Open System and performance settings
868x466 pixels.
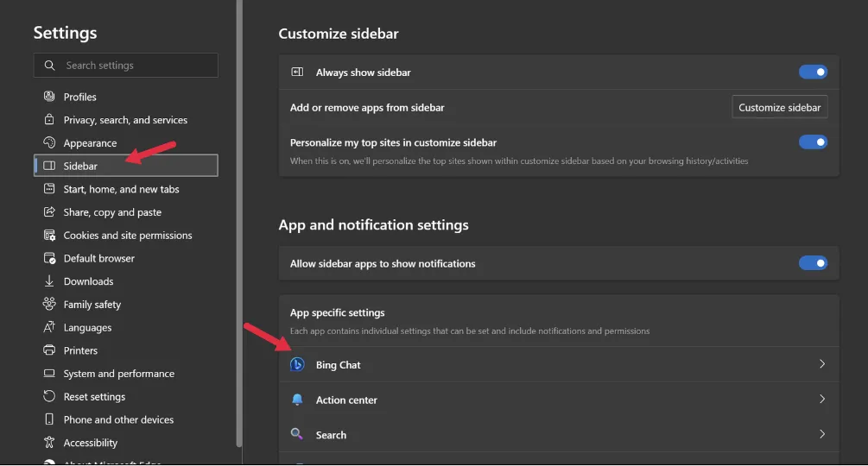tap(125, 374)
